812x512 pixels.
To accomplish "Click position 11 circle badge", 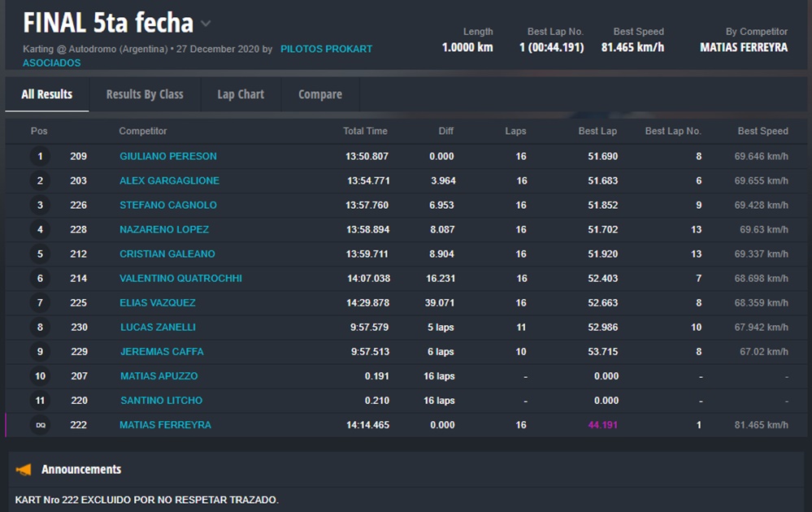I will click(x=40, y=401).
